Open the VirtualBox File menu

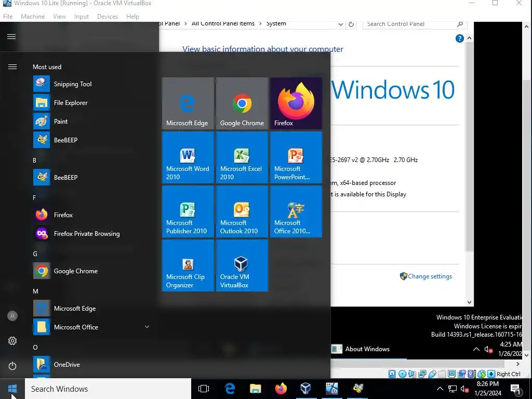point(8,16)
